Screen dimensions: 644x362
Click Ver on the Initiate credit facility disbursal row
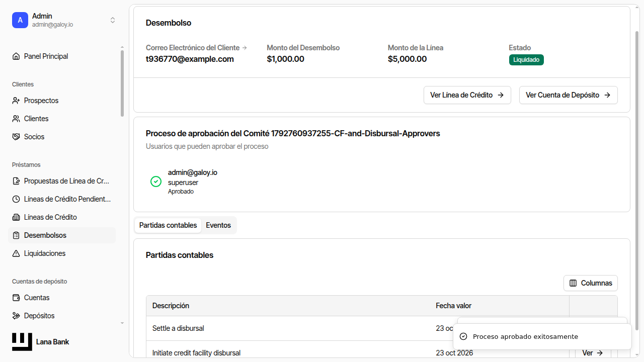click(593, 353)
